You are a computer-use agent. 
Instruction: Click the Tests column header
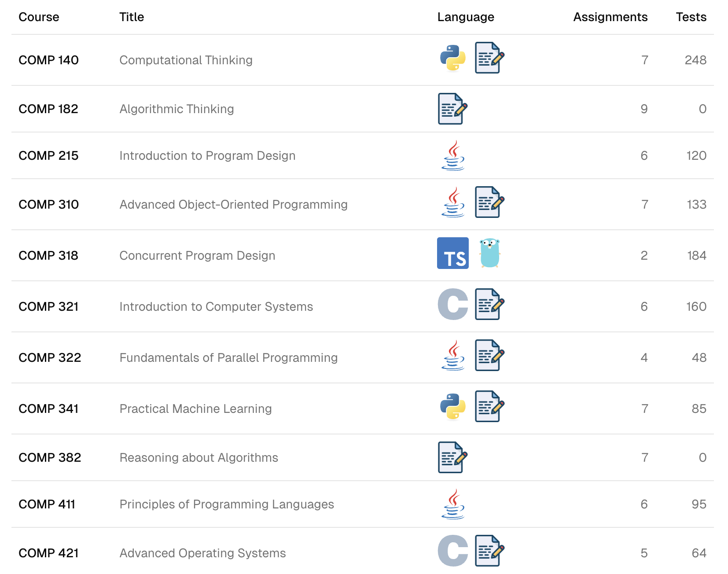coord(691,17)
